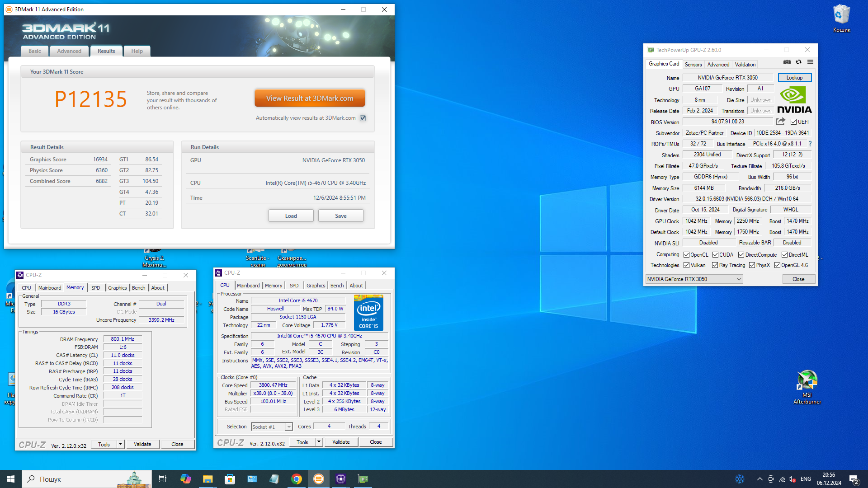Switch to Advanced tab in 3DMark

pyautogui.click(x=69, y=51)
